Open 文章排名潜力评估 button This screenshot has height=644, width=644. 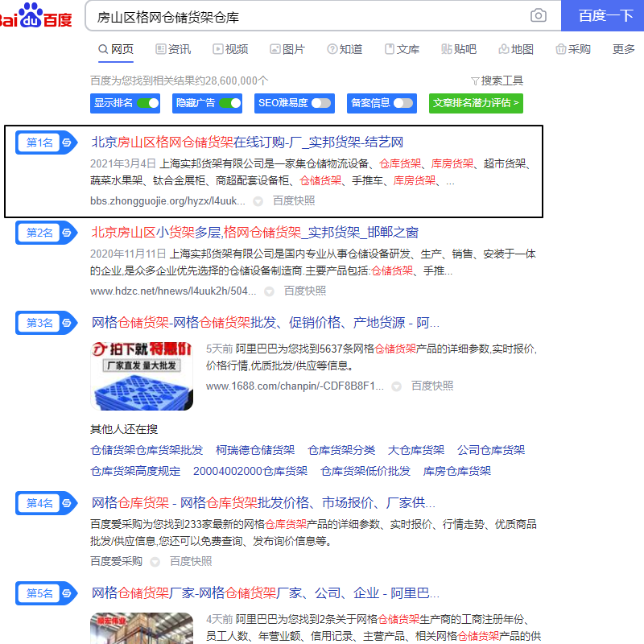click(x=476, y=103)
